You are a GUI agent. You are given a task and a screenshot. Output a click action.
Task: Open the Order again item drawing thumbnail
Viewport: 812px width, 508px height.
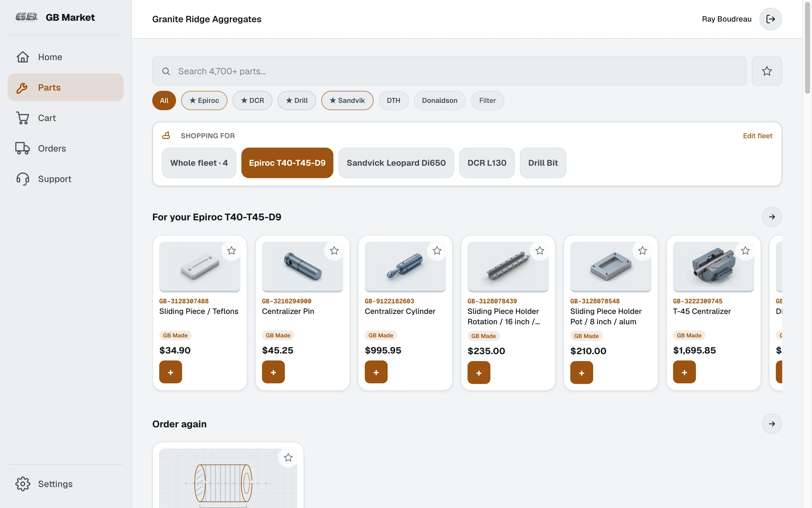[228, 478]
